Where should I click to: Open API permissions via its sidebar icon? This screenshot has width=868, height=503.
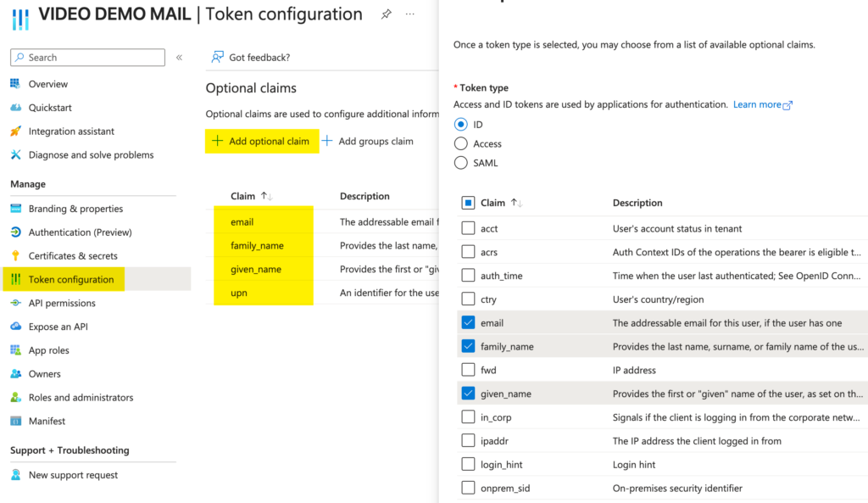(x=16, y=303)
